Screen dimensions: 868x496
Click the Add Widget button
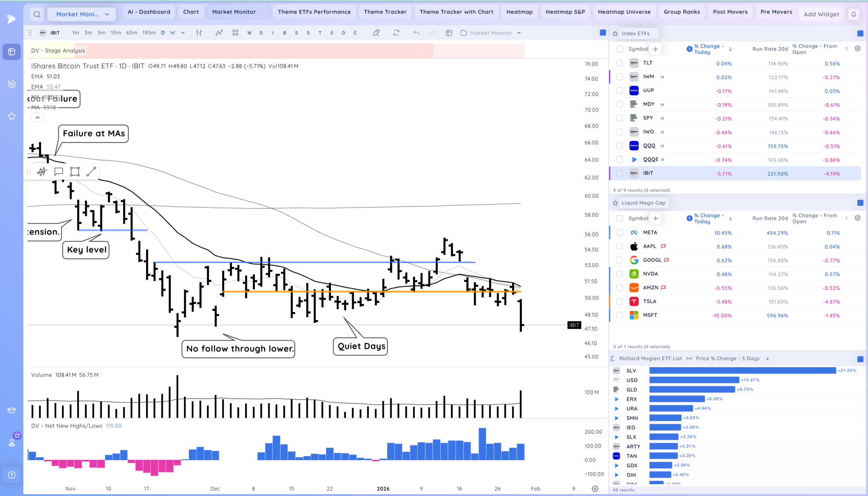tap(821, 14)
